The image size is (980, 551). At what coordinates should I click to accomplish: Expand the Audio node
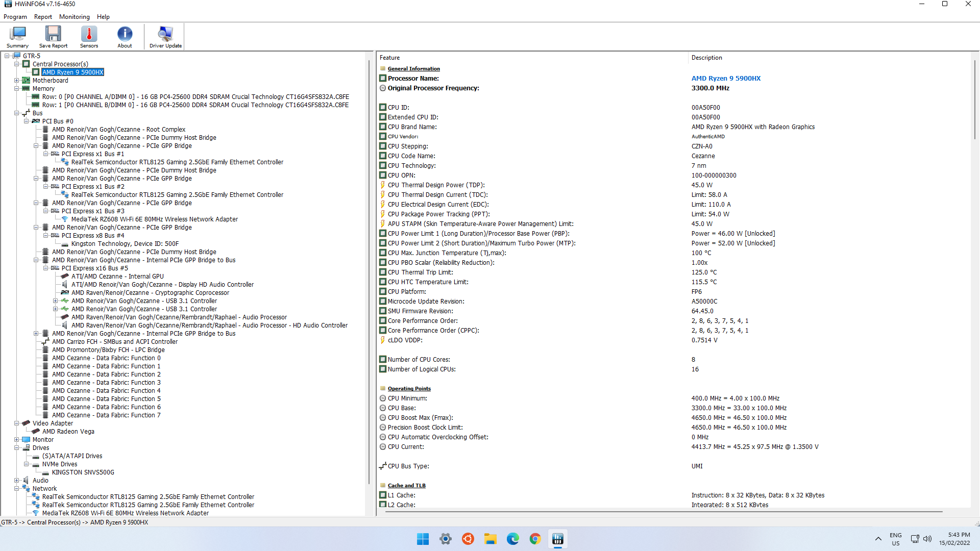pos(17,481)
